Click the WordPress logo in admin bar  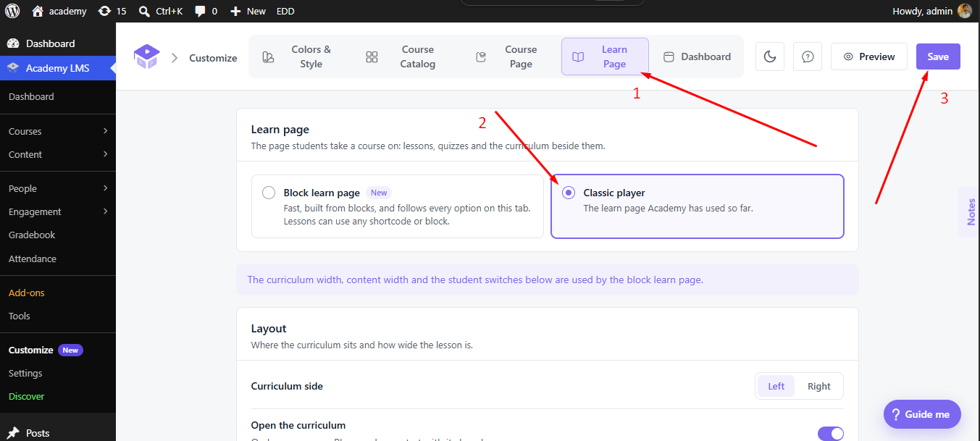[12, 11]
